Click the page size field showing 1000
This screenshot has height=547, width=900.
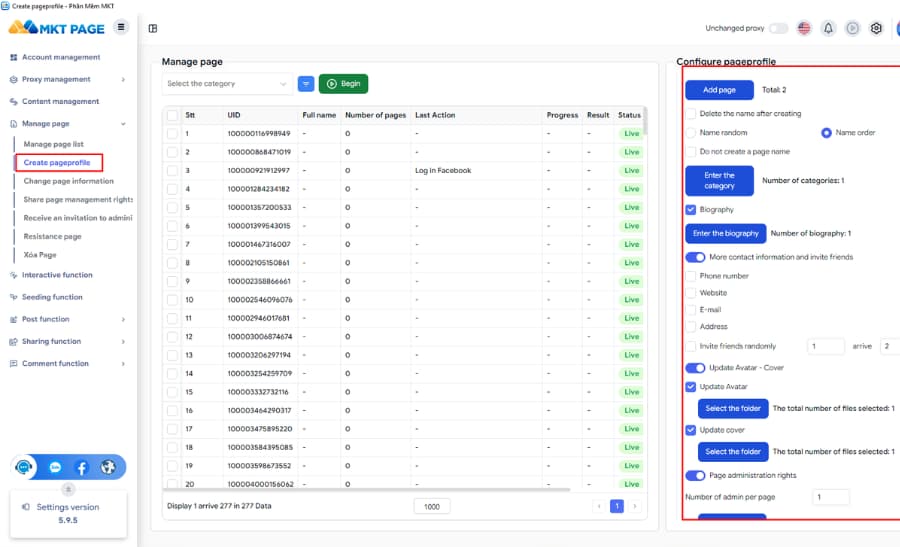coord(432,507)
